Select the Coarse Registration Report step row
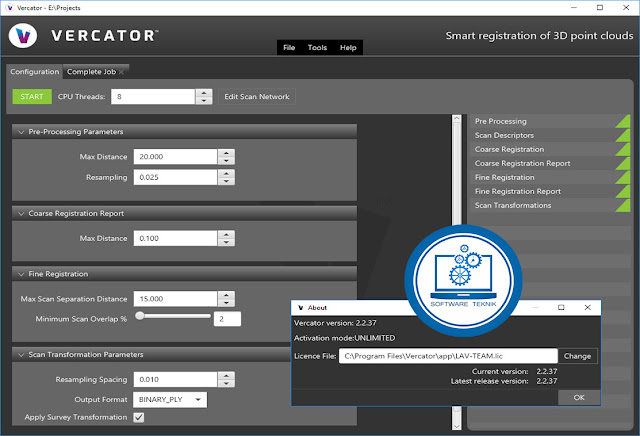This screenshot has height=436, width=640. point(549,163)
